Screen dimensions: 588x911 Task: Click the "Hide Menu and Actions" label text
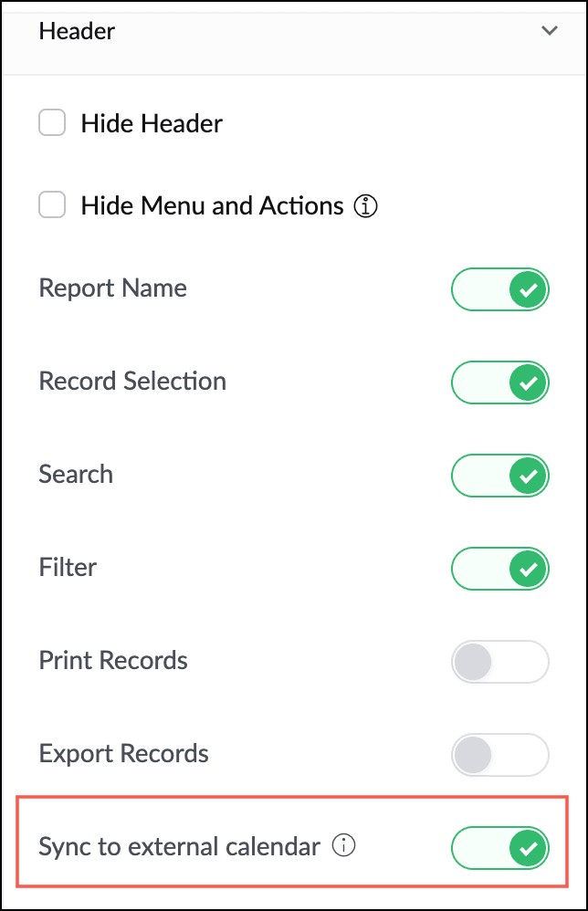point(212,206)
